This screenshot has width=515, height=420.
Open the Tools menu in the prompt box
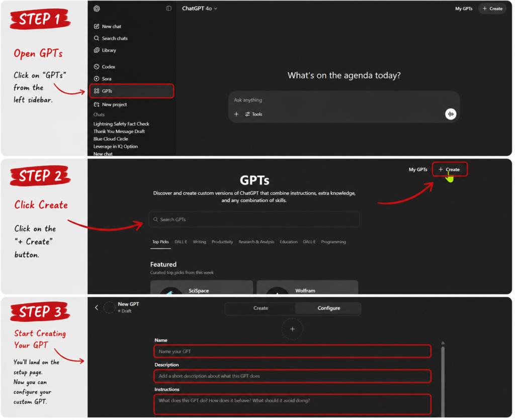point(253,114)
